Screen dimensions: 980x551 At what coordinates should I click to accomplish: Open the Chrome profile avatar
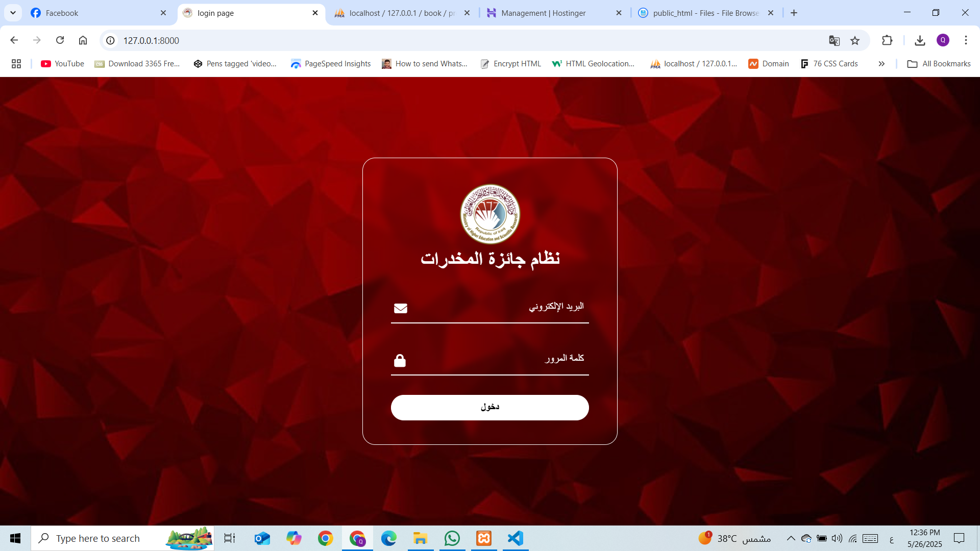(x=943, y=40)
